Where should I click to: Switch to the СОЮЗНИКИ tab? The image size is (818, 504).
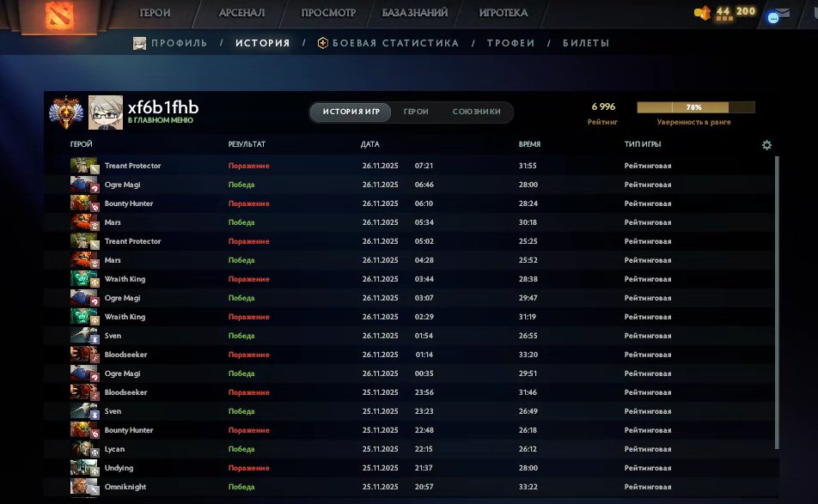click(x=475, y=112)
